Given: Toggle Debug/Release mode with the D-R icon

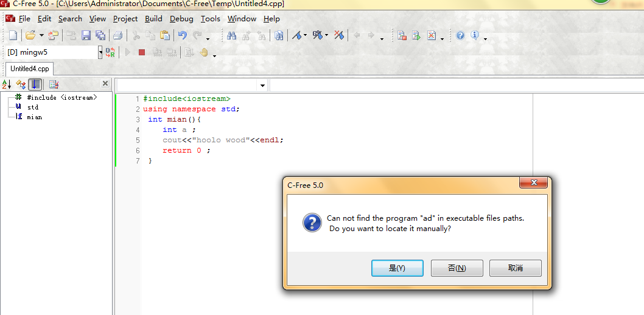Looking at the screenshot, I should (110, 52).
